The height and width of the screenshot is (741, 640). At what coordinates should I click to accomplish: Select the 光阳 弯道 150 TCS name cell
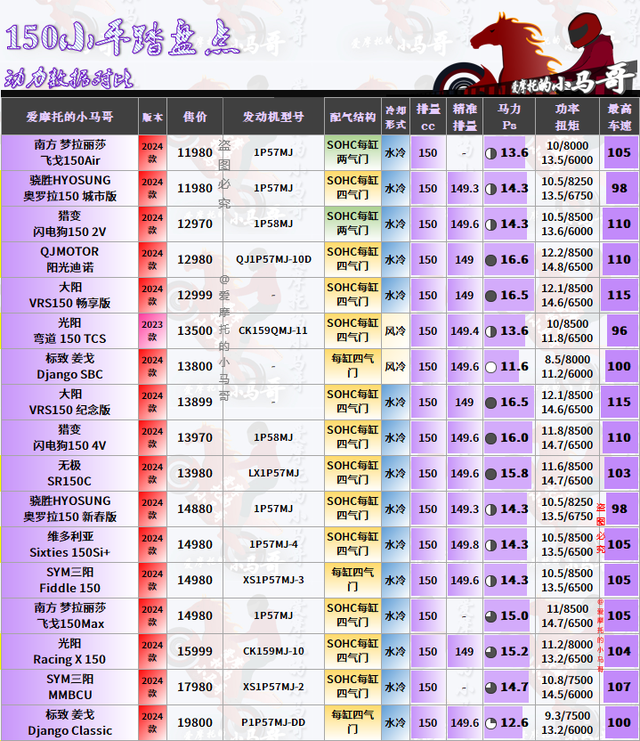(x=70, y=331)
